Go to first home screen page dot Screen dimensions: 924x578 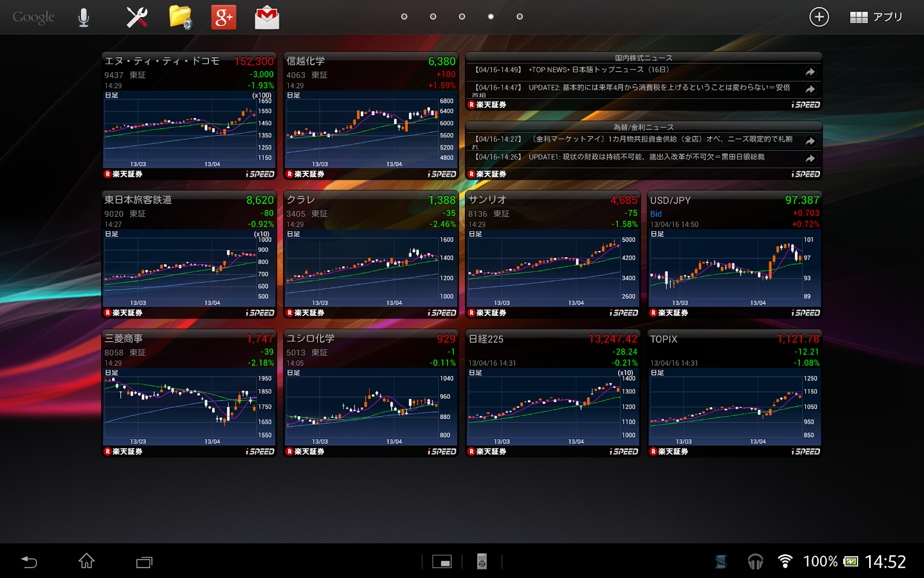point(404,17)
